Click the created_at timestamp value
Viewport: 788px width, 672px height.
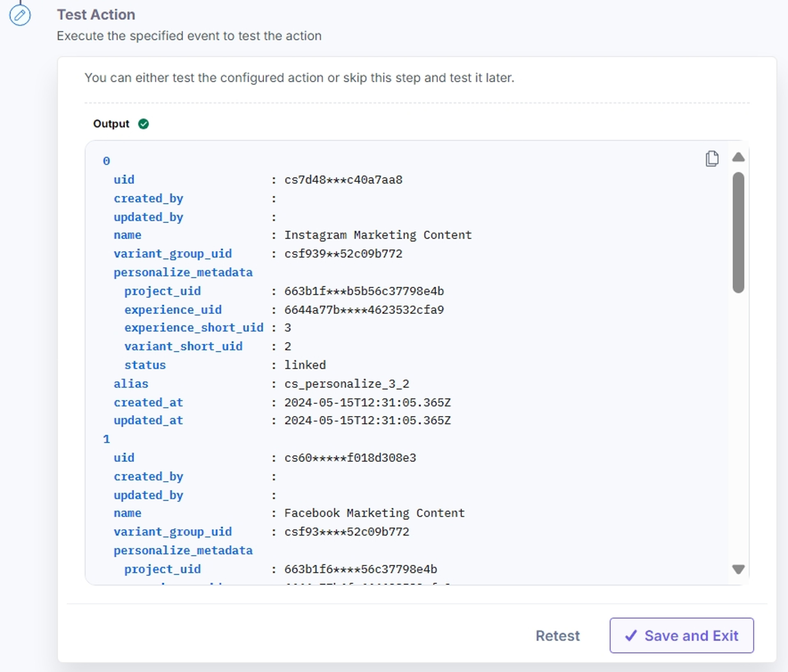[367, 402]
